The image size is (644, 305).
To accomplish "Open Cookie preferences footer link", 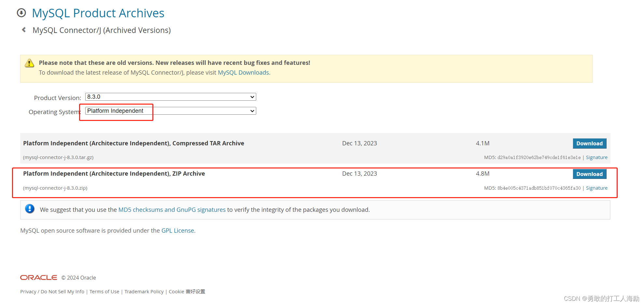I will pyautogui.click(x=187, y=292).
